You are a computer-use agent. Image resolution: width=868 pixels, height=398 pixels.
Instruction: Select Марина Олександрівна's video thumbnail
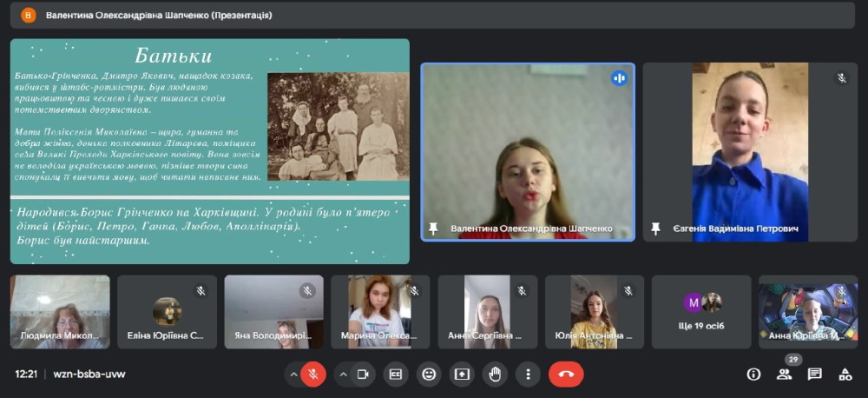click(x=380, y=312)
